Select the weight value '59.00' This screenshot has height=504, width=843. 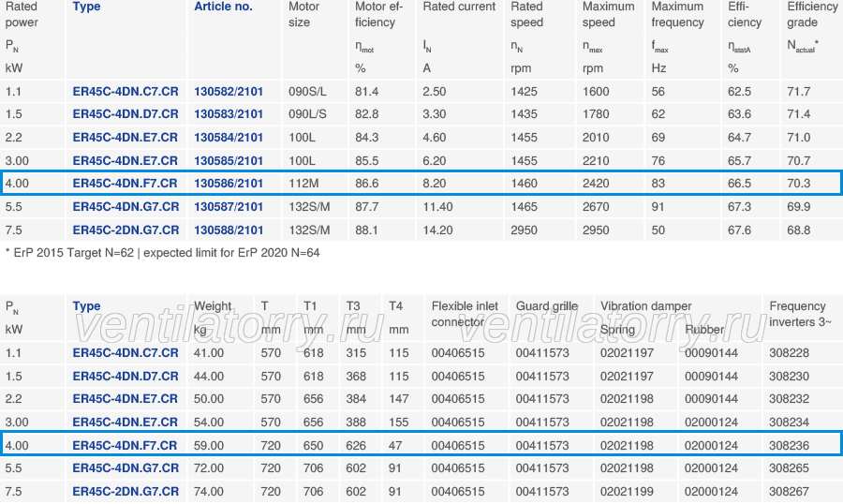pyautogui.click(x=209, y=445)
